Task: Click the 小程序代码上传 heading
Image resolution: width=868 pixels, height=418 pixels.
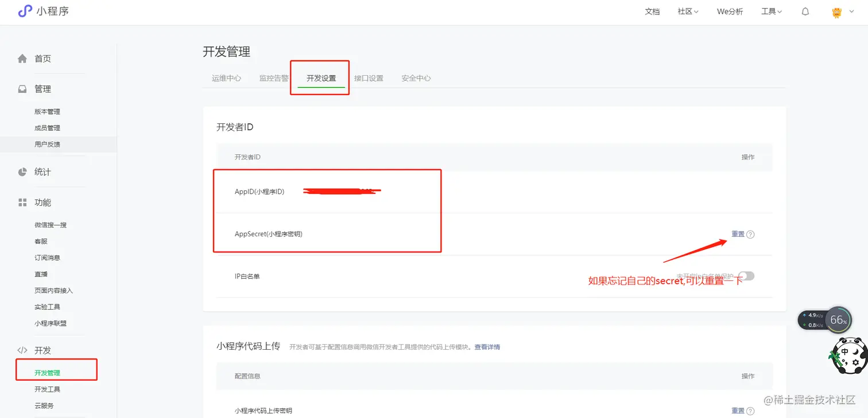Action: click(x=248, y=346)
